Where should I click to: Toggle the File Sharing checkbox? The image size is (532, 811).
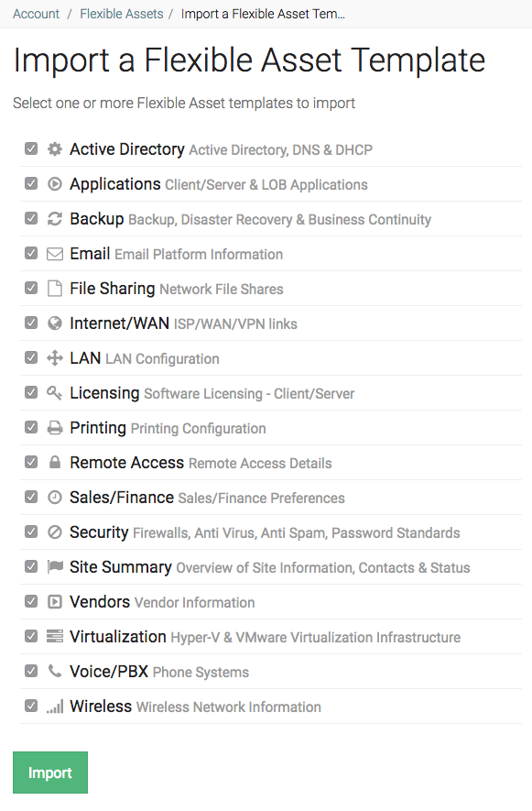tap(31, 288)
